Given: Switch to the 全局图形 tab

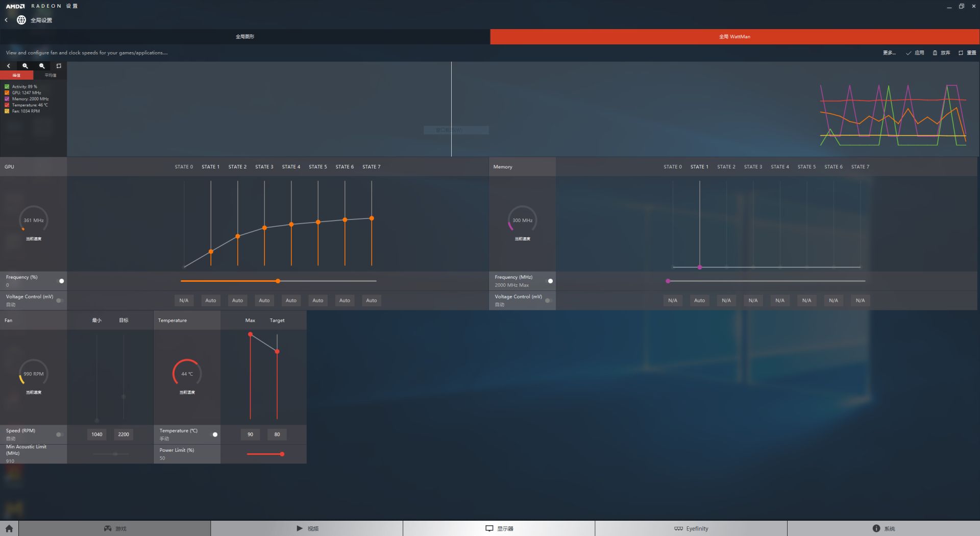Looking at the screenshot, I should (x=245, y=37).
